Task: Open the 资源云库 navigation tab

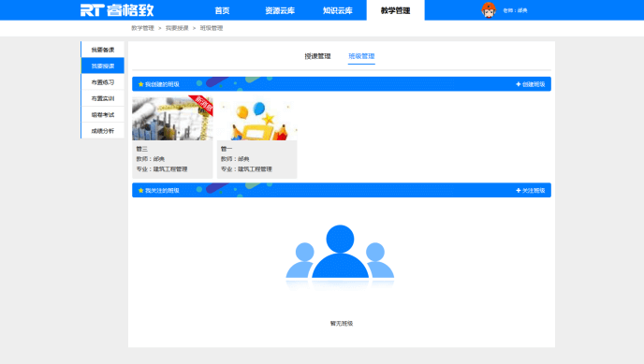Action: (x=280, y=10)
